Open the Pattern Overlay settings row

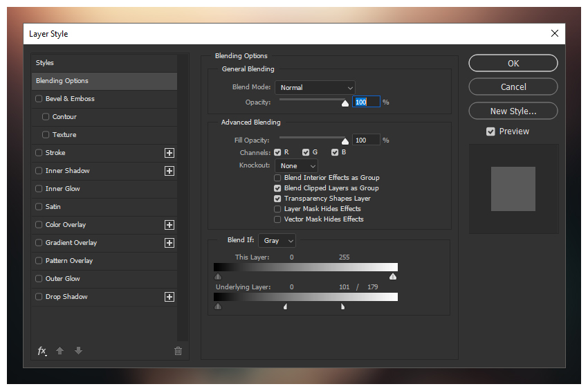pyautogui.click(x=104, y=261)
